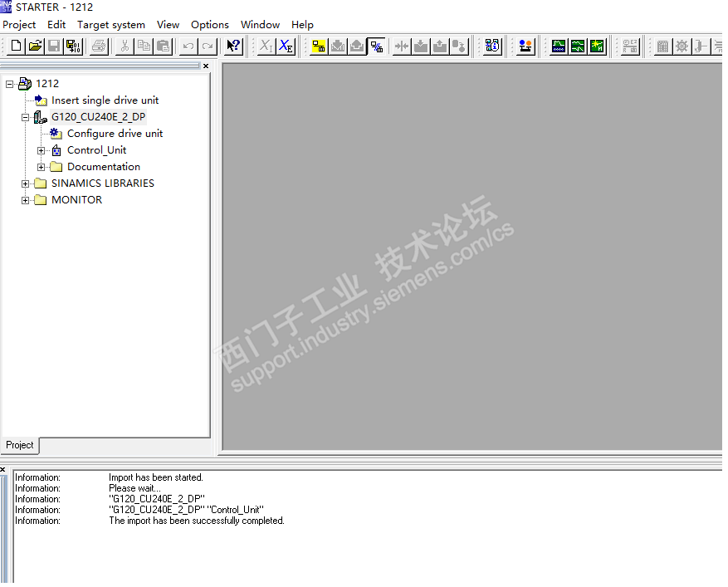
Task: Expand the MONITOR folder
Action: coord(26,200)
